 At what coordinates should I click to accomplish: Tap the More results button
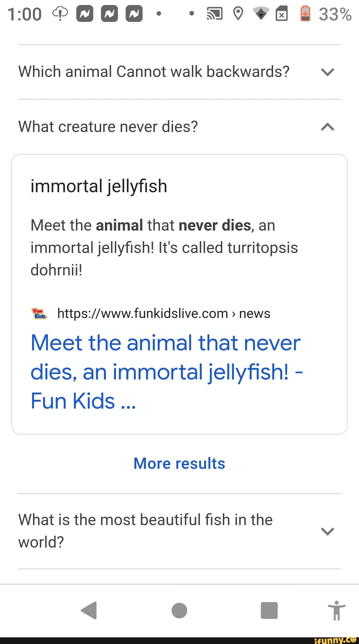[179, 463]
